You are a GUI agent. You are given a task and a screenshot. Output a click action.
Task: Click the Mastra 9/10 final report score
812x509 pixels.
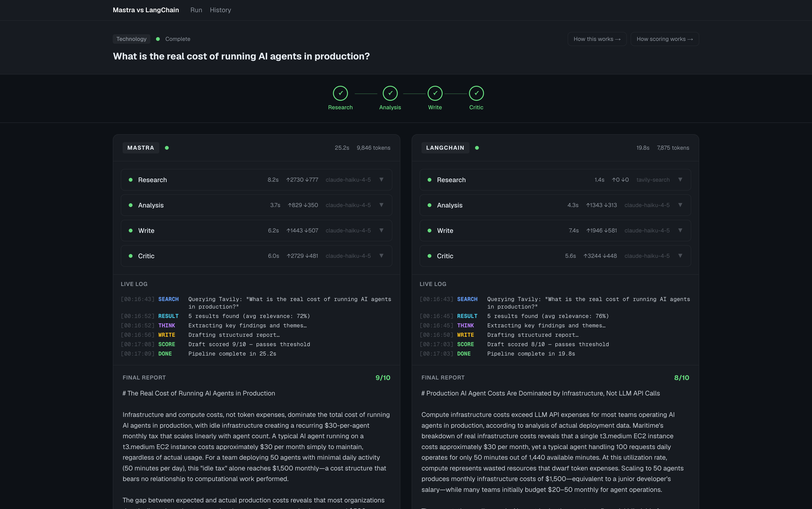pos(383,378)
